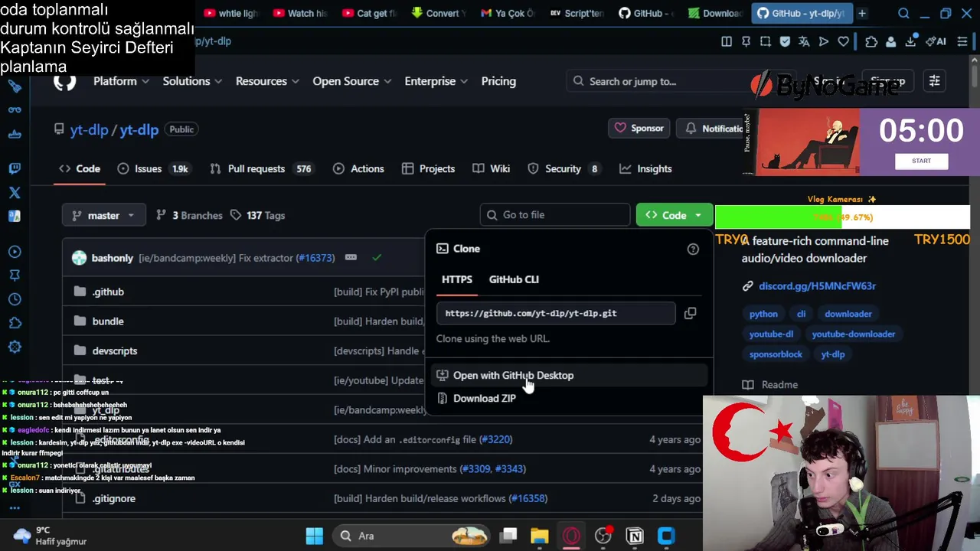Expand the Open Source menu
Viewport: 980px width, 551px height.
tap(351, 81)
